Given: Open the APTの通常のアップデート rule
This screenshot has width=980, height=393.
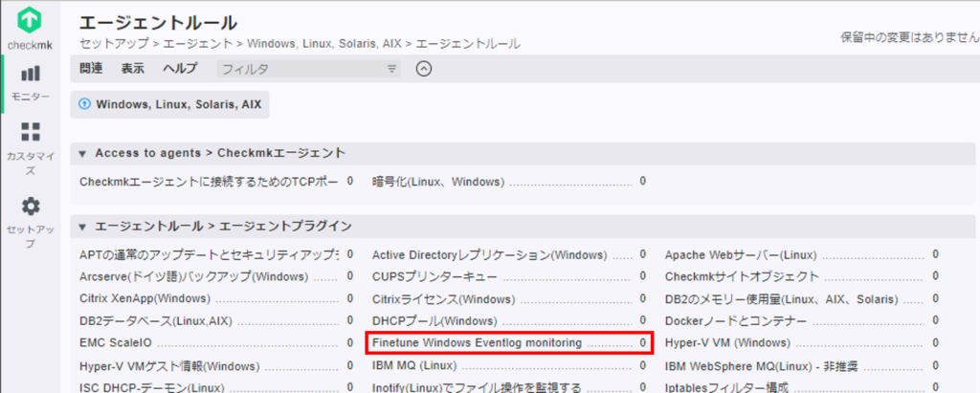Looking at the screenshot, I should 209,255.
